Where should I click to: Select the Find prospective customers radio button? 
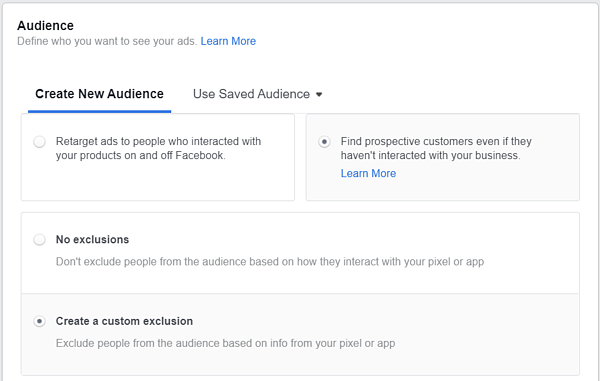tap(324, 142)
